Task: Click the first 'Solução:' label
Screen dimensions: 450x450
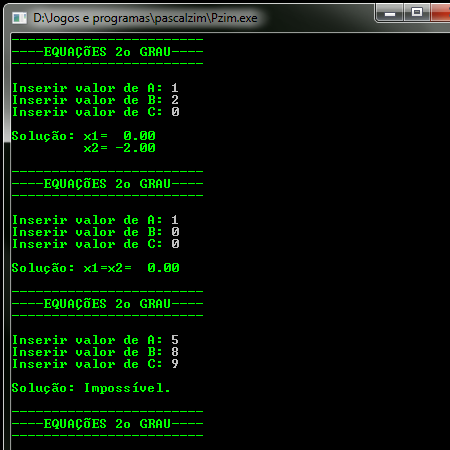Action: [x=43, y=136]
